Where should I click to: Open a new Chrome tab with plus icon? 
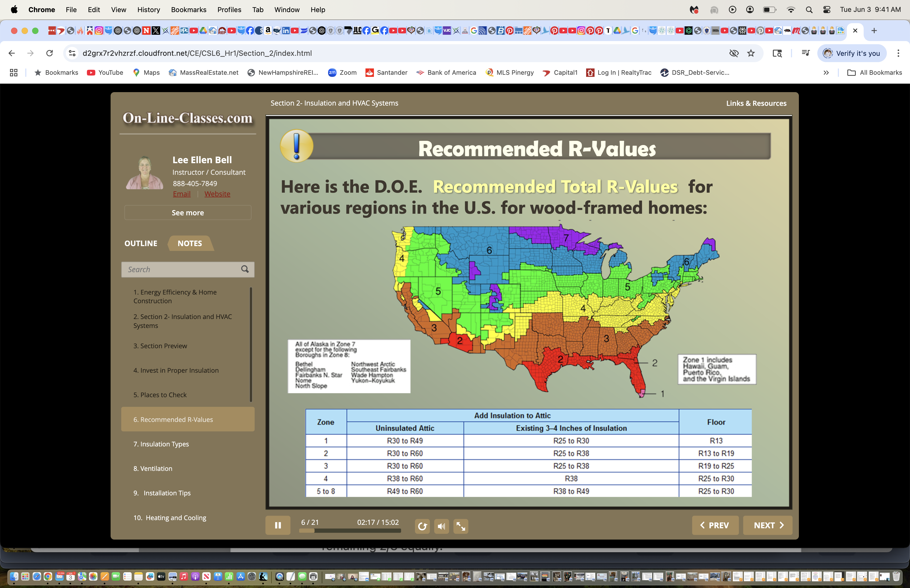pos(874,31)
